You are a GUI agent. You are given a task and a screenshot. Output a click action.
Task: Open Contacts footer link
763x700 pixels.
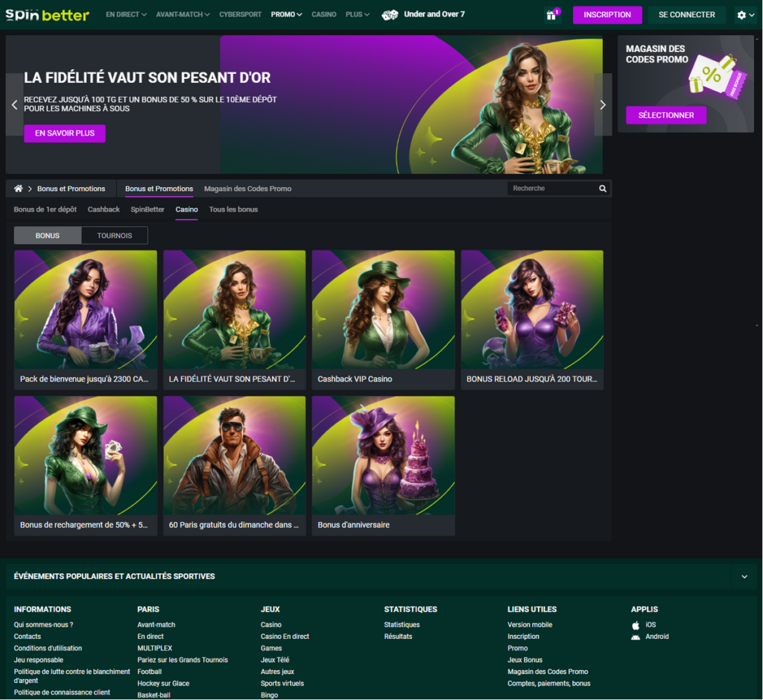point(28,636)
